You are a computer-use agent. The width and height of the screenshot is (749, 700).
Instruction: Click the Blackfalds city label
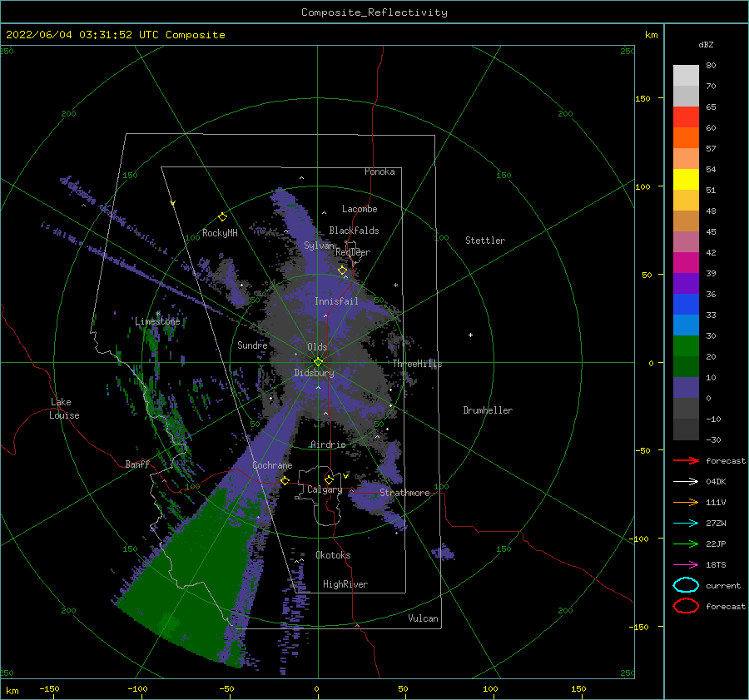tap(354, 231)
